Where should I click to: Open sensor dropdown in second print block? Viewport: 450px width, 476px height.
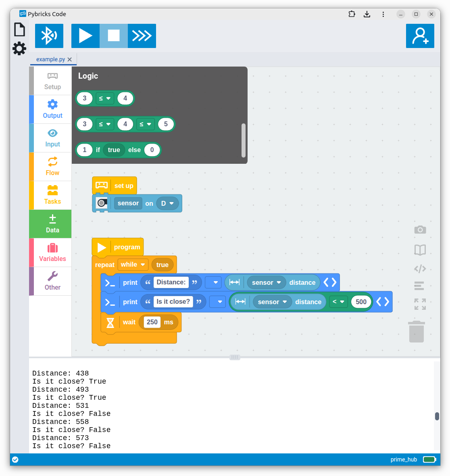[272, 302]
